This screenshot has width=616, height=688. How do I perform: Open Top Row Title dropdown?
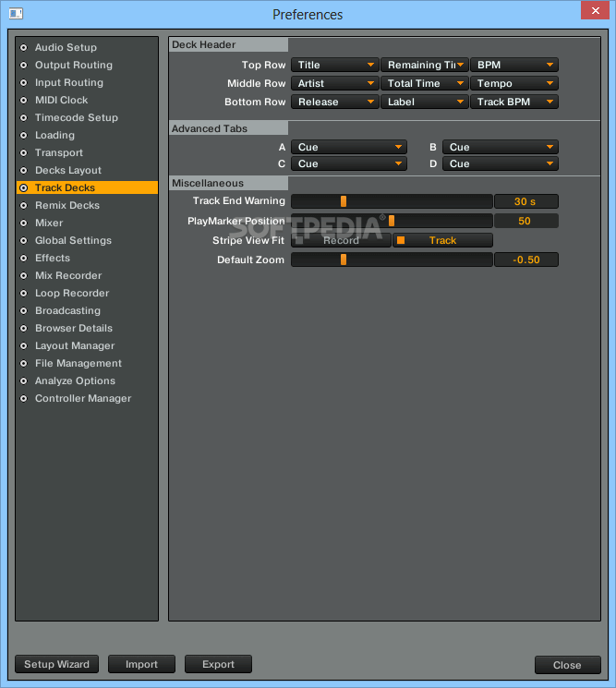[334, 65]
